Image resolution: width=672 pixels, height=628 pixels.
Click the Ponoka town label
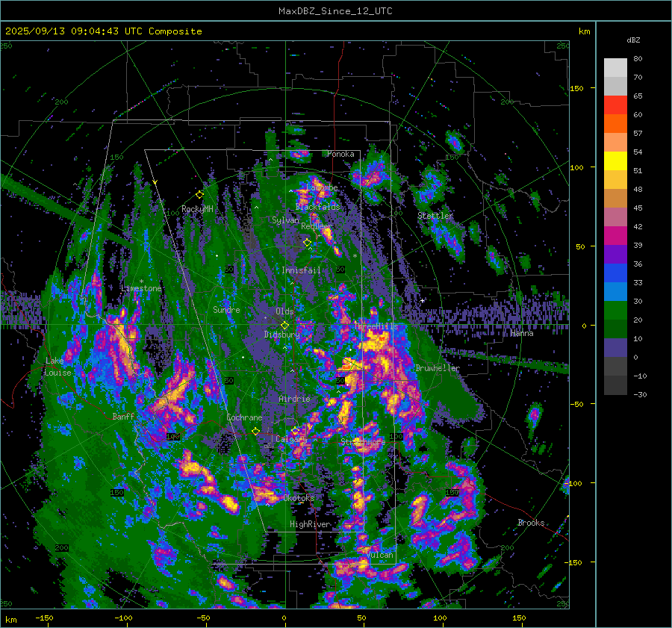pos(340,154)
